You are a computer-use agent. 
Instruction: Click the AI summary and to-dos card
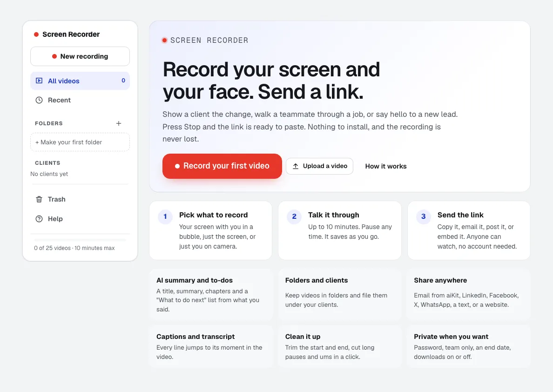point(211,294)
